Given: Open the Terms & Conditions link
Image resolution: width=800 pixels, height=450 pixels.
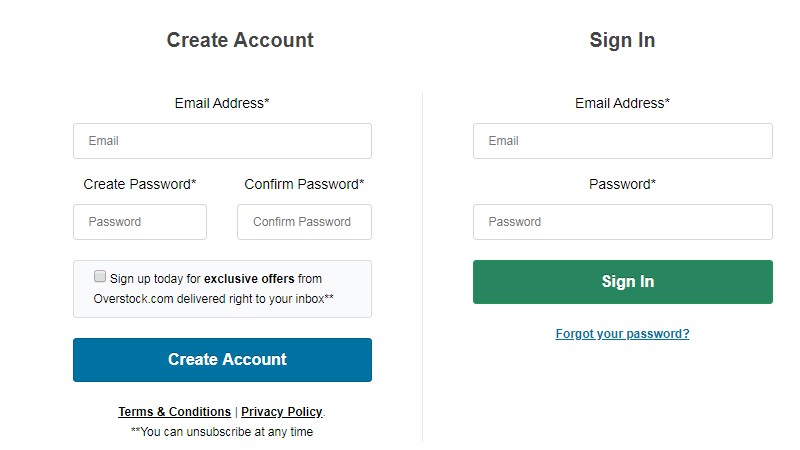Looking at the screenshot, I should click(174, 412).
